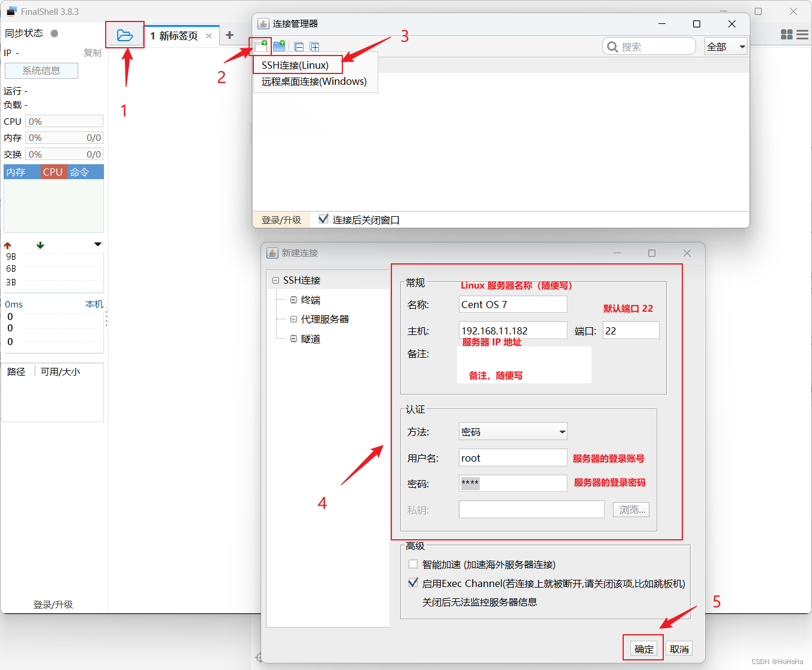Switch to grid view icon in FinalShell window
Viewport: 812px width, 670px height.
pos(787,35)
